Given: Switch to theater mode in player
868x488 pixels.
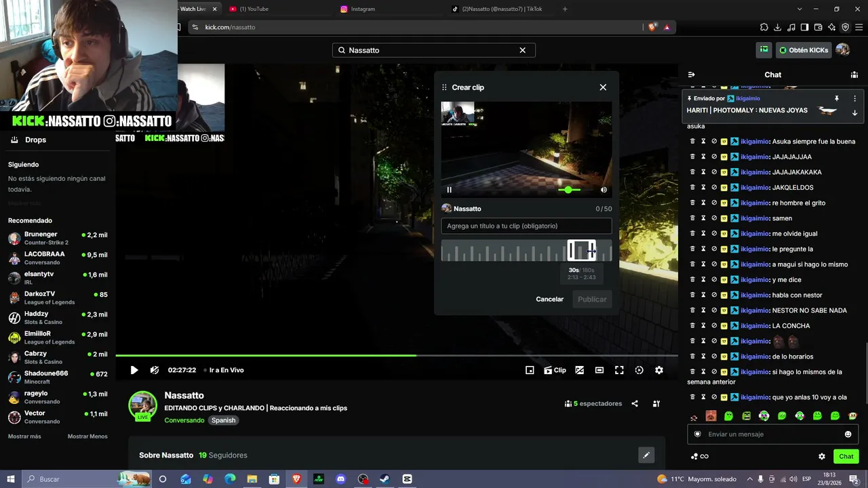Looking at the screenshot, I should 599,370.
